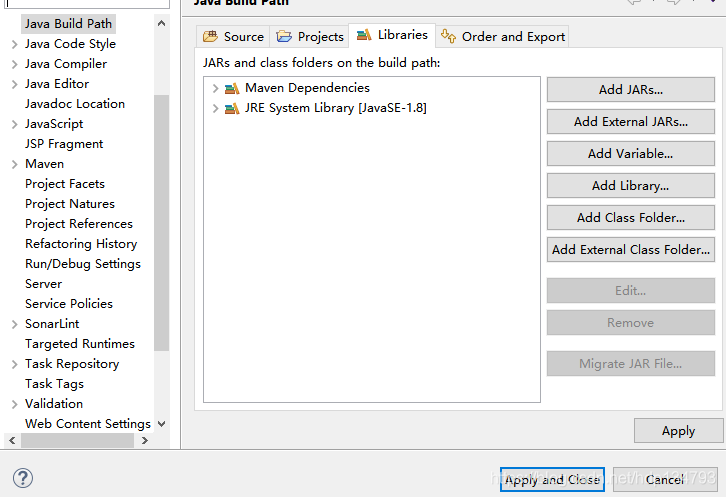Switch to the Source tab
726x497 pixels.
(233, 37)
